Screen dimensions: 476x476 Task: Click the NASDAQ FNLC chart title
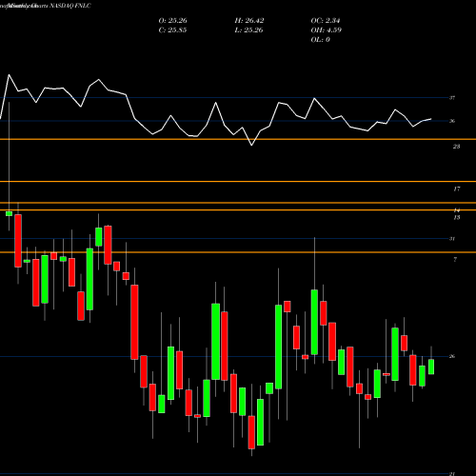click(x=70, y=6)
